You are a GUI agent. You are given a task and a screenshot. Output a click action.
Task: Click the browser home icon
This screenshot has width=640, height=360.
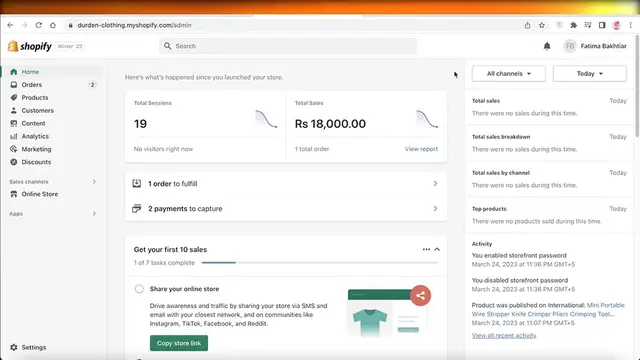pyautogui.click(x=53, y=25)
